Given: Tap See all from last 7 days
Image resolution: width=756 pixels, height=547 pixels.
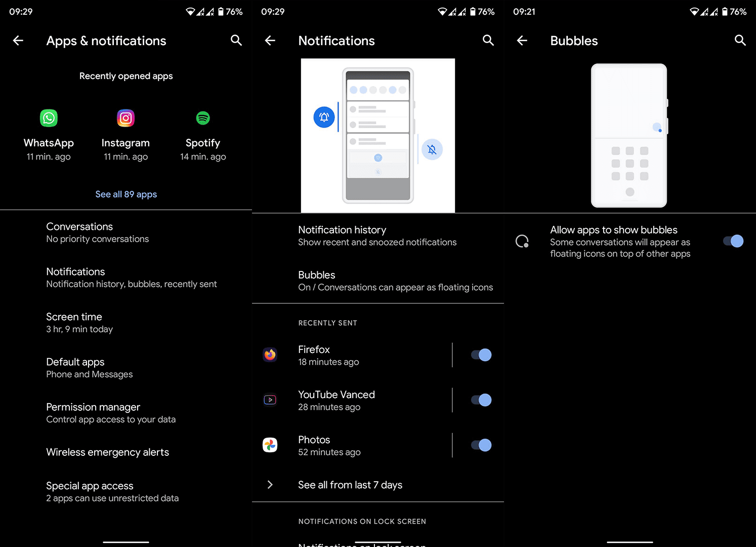Looking at the screenshot, I should [350, 485].
